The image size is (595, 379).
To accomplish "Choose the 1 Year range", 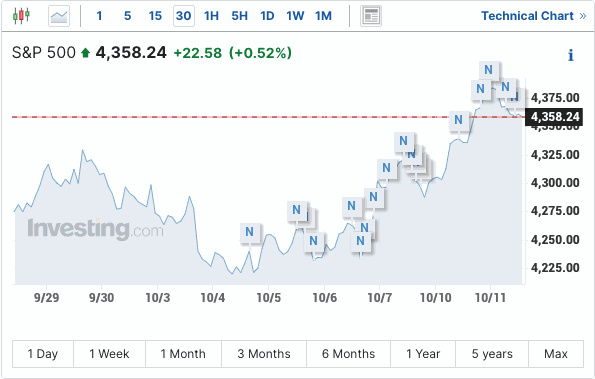I will 423,354.
